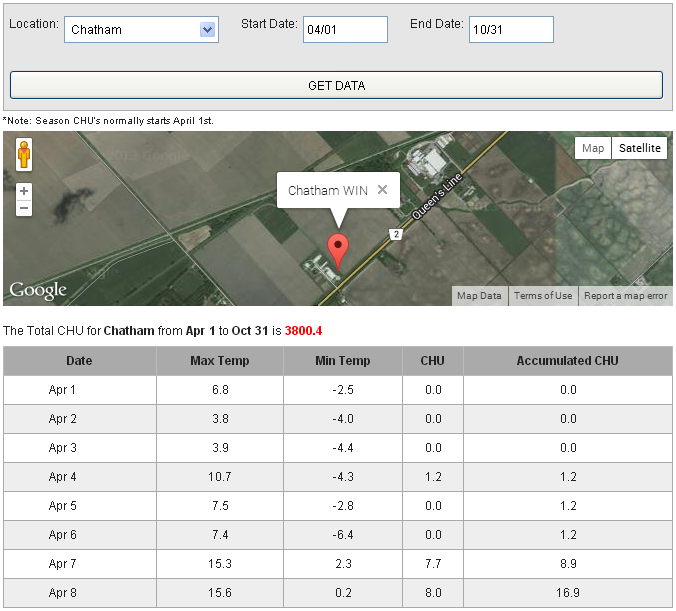
Task: Select the Apr 1 date cell
Action: [80, 390]
